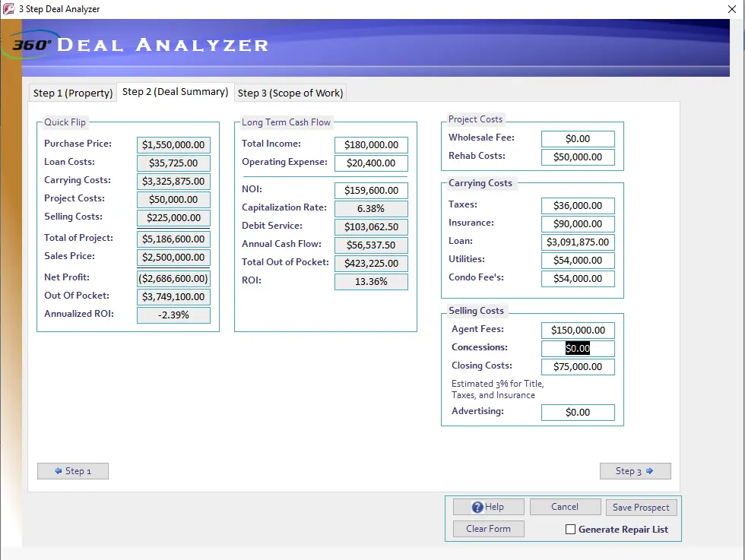The width and height of the screenshot is (745, 560).
Task: Click the Operating Expense input box
Action: pyautogui.click(x=371, y=163)
